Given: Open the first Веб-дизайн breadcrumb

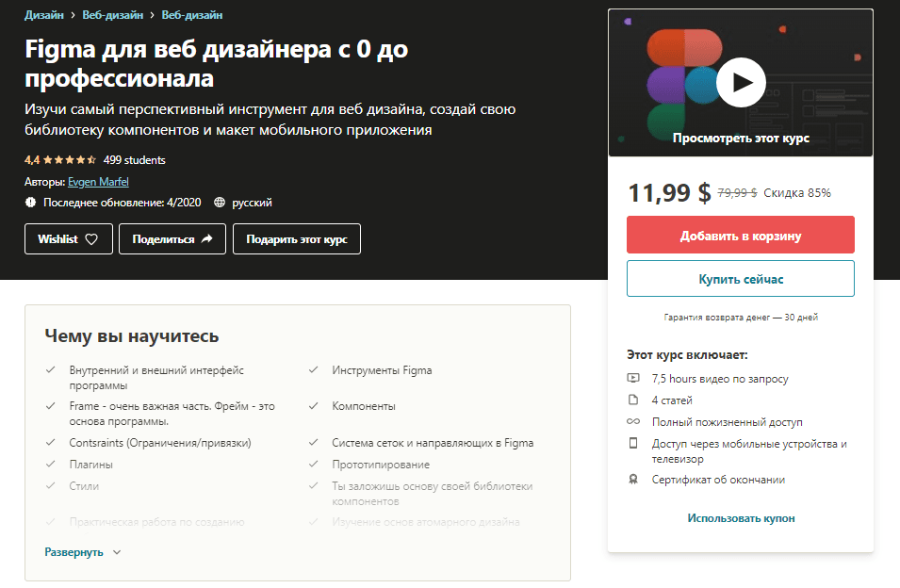Looking at the screenshot, I should pyautogui.click(x=112, y=15).
